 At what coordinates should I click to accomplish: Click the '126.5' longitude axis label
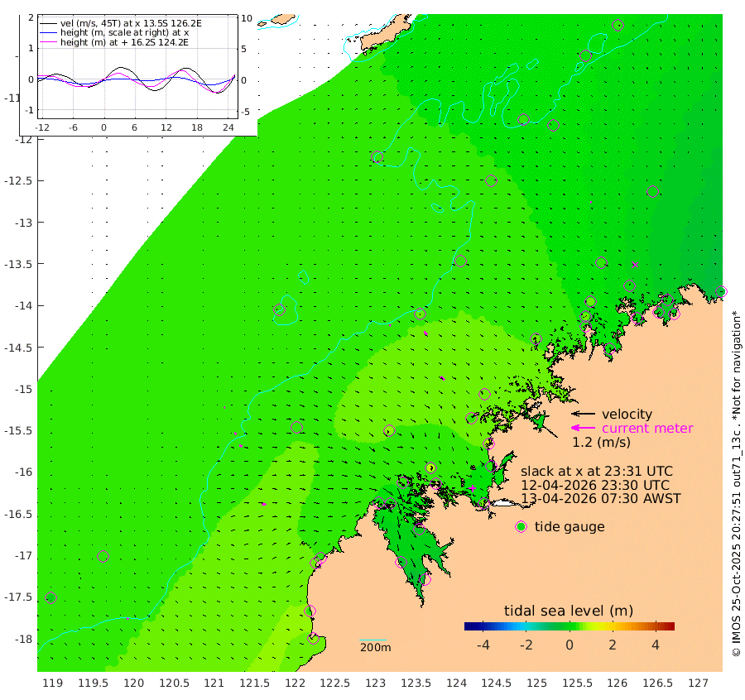(657, 683)
